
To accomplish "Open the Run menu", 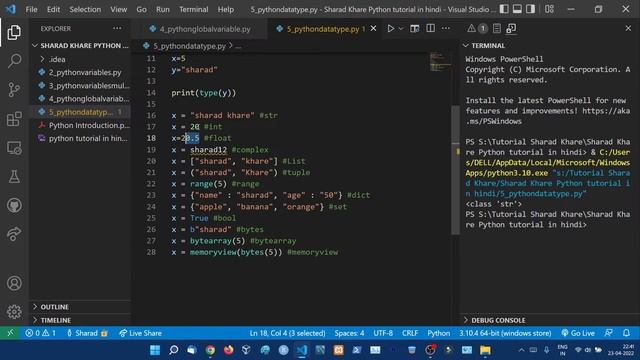I will [x=162, y=9].
